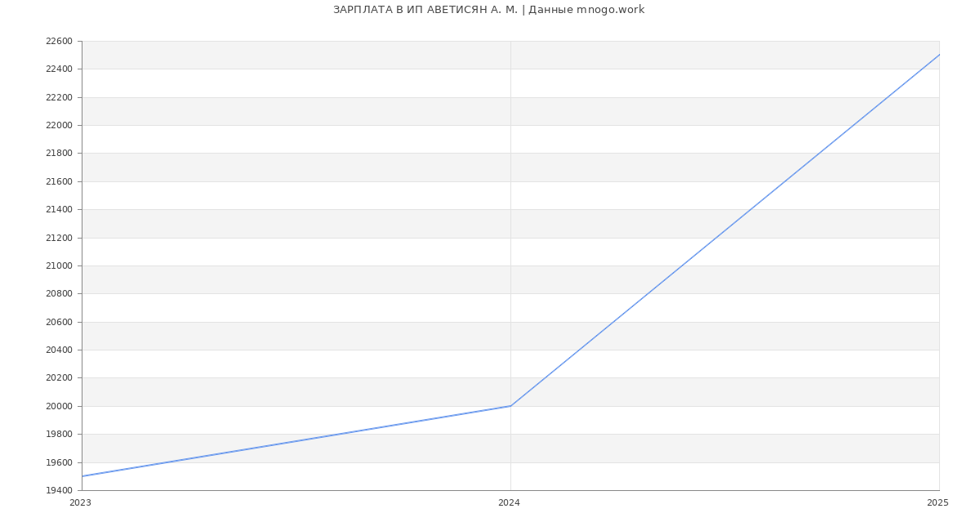Click the 21200 y-axis label
This screenshot has height=531, width=980.
point(59,238)
